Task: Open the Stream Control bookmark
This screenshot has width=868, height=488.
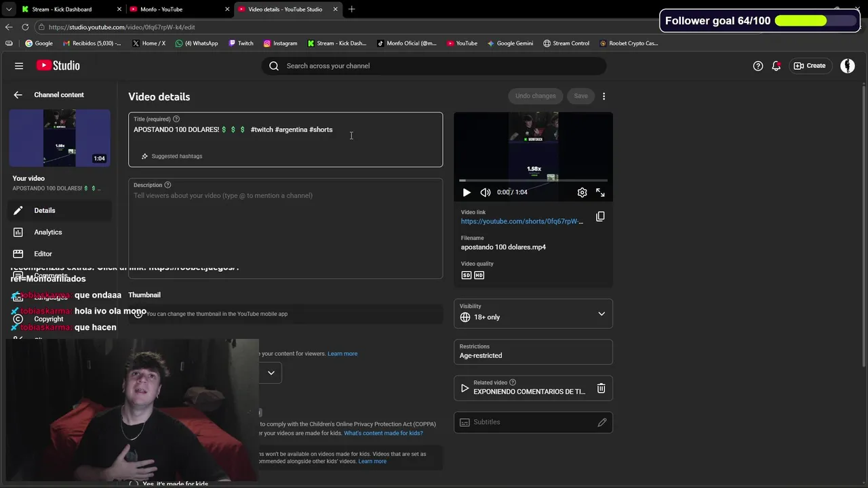Action: pos(566,43)
